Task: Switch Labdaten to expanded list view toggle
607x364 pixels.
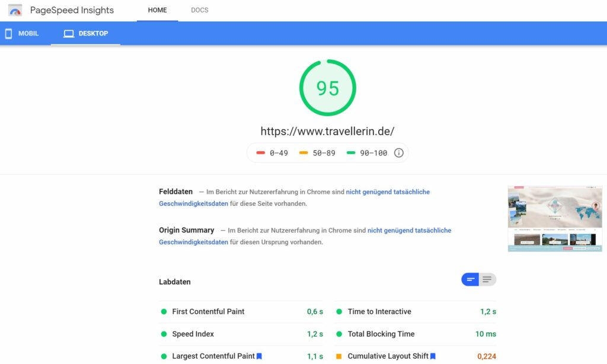Action: [487, 279]
